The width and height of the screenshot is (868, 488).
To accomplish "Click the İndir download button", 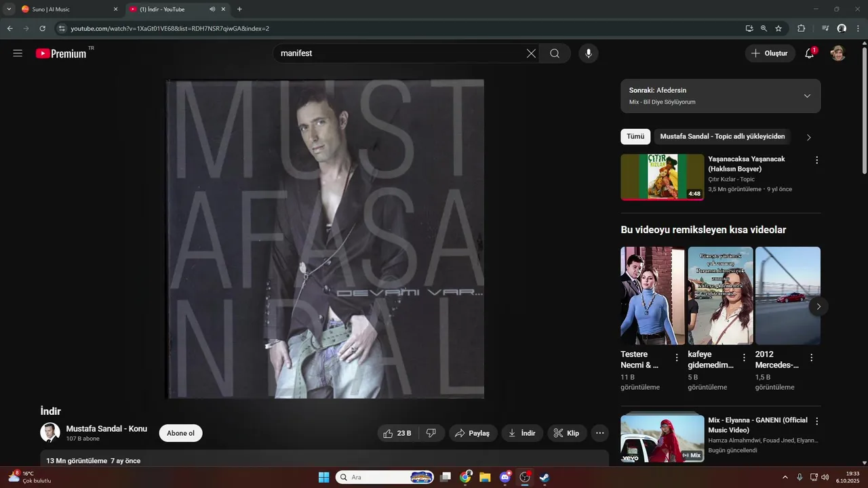I will tap(522, 433).
